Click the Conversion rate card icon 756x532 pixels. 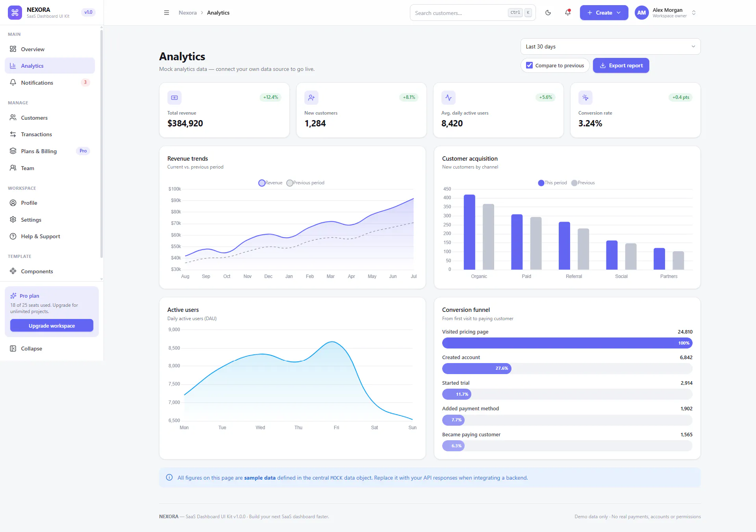pos(586,98)
